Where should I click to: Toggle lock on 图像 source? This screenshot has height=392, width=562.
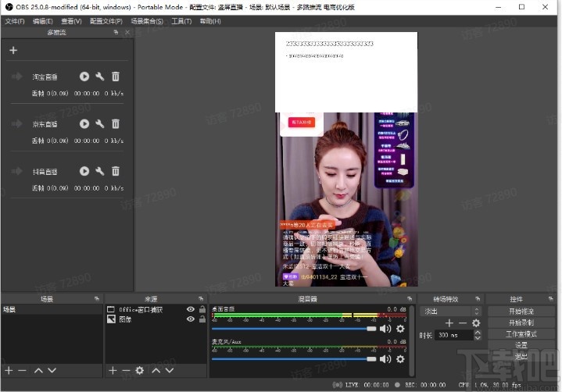[x=202, y=319]
